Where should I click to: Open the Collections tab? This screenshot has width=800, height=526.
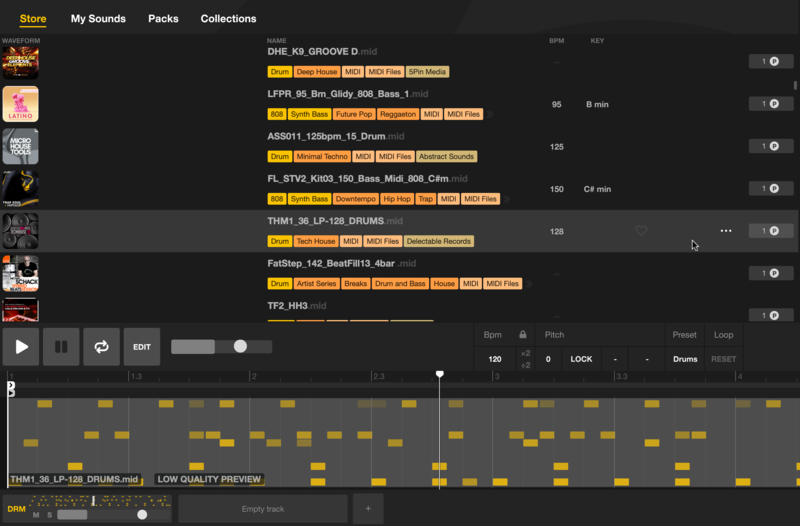[228, 18]
